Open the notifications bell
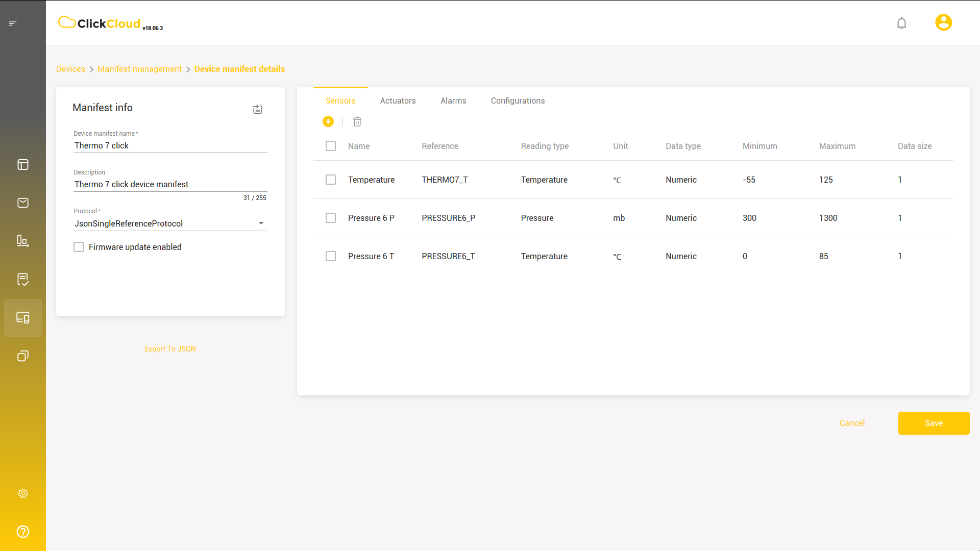The height and width of the screenshot is (551, 980). (x=901, y=23)
